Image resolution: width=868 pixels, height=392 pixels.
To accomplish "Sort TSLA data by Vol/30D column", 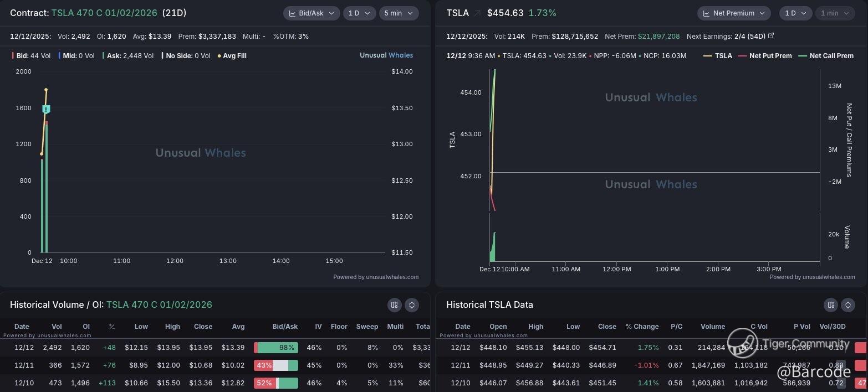I will click(x=834, y=327).
